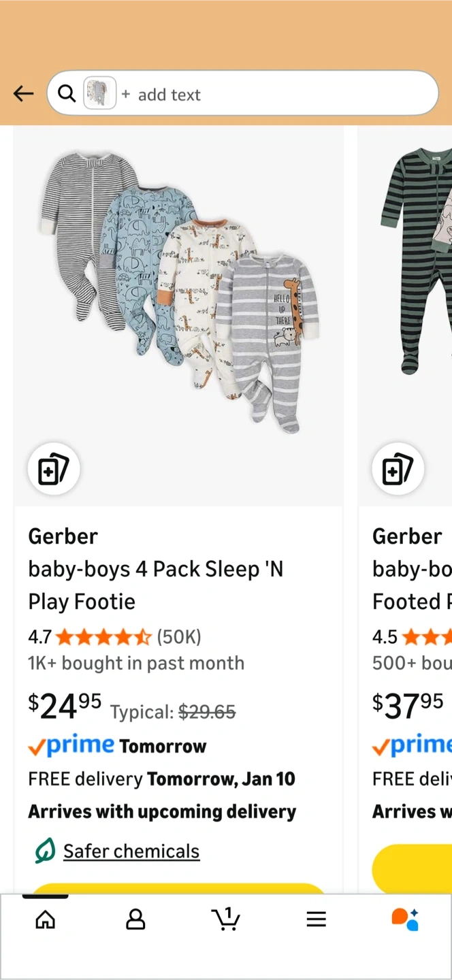Open the account profile tab

(x=135, y=920)
